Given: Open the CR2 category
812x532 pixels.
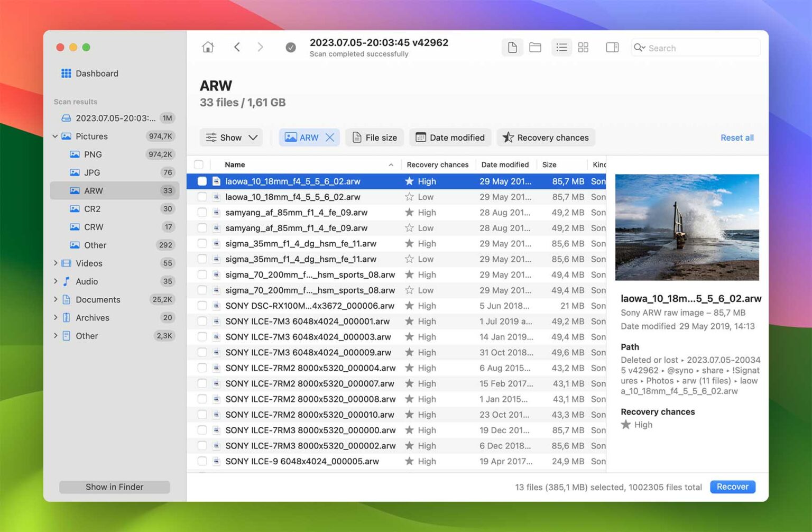Looking at the screenshot, I should [x=93, y=208].
